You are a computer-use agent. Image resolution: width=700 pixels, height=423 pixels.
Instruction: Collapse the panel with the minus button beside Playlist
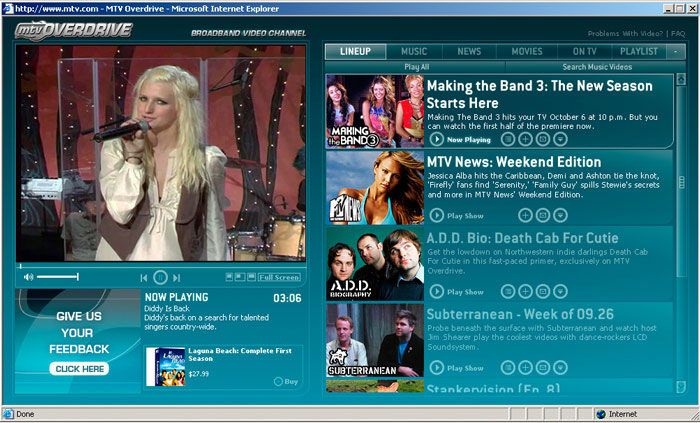point(679,51)
